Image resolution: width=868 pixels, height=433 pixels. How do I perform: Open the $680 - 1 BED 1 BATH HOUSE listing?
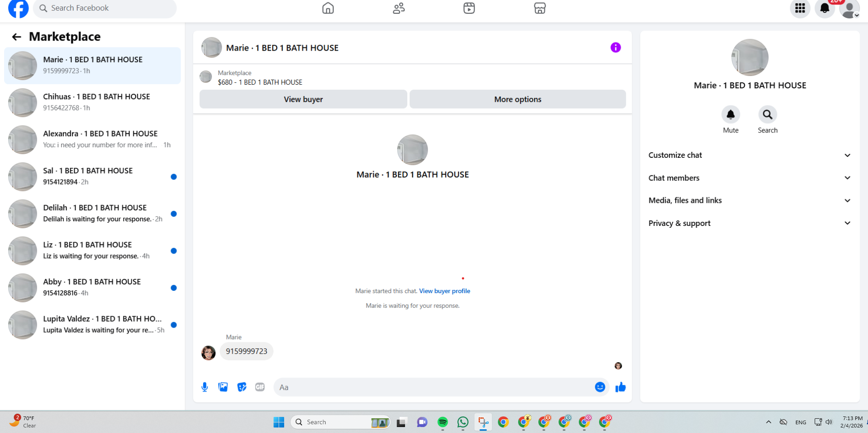pyautogui.click(x=260, y=82)
